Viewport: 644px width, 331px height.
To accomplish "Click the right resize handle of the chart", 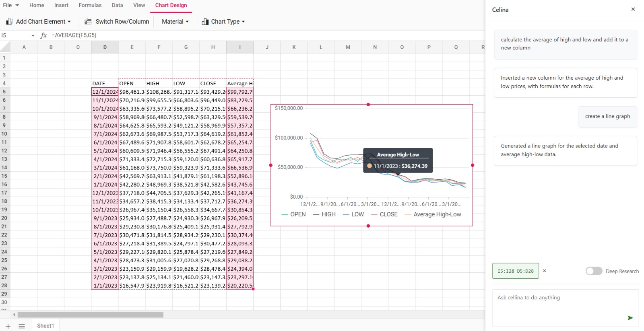I will coord(473,165).
